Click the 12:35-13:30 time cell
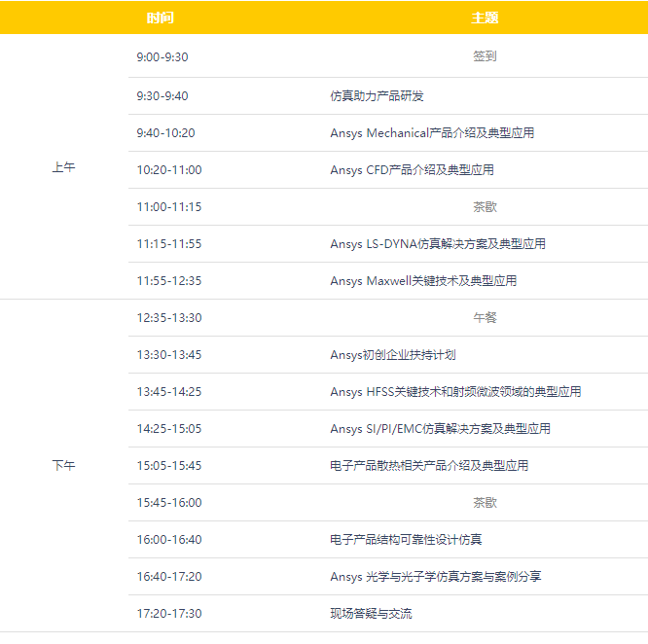This screenshot has width=648, height=644. point(169,318)
